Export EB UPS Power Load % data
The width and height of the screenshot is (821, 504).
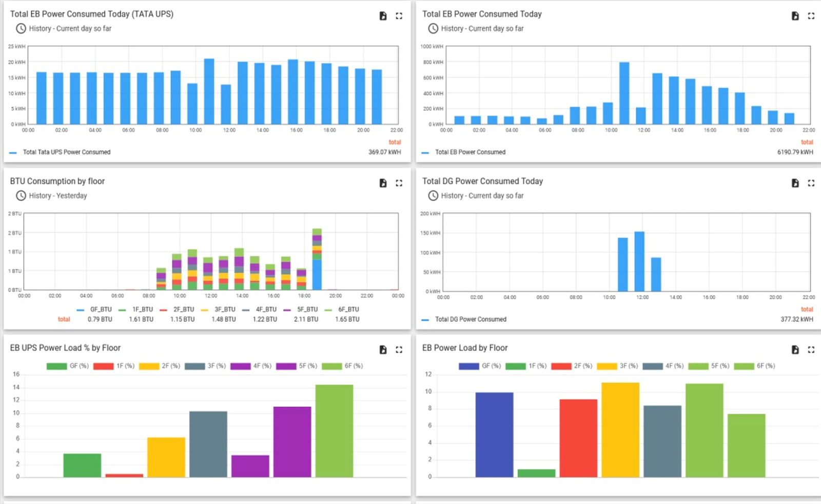(383, 350)
